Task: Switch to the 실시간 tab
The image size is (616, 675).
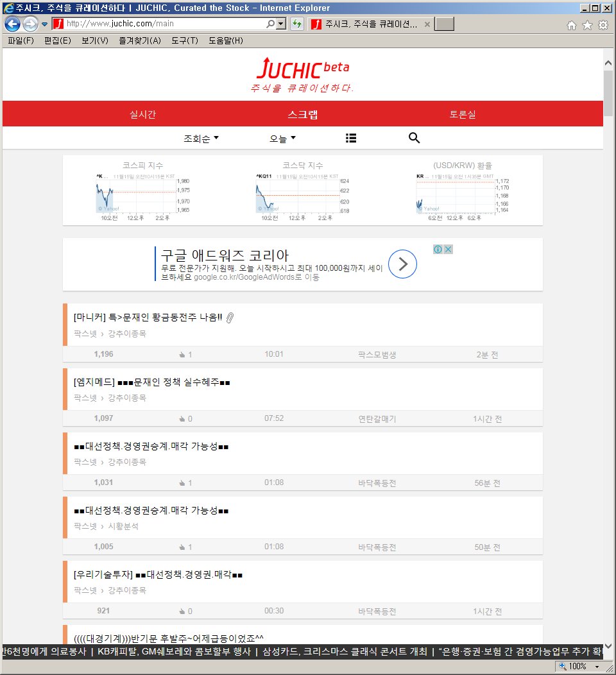Action: (142, 114)
